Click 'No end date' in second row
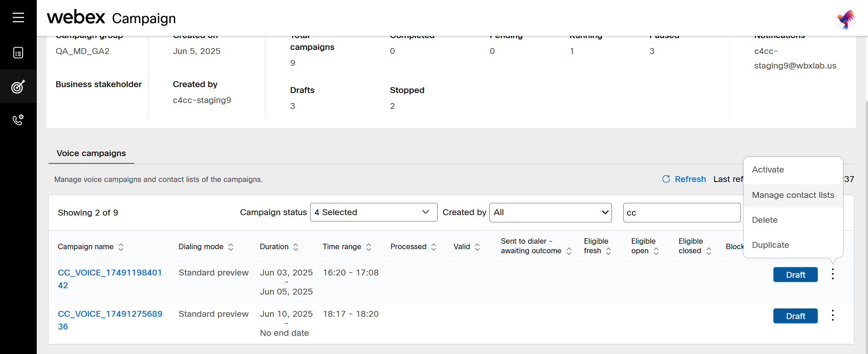The width and height of the screenshot is (868, 354). (284, 333)
